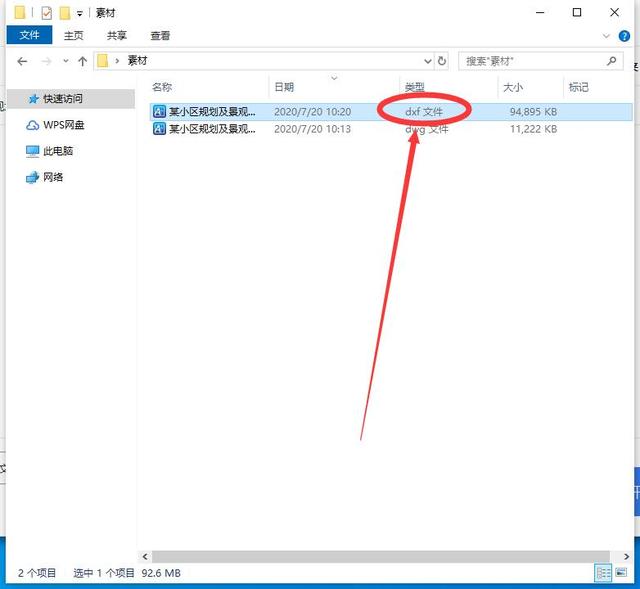Refresh the 素材 folder view
This screenshot has width=640, height=589.
tap(442, 61)
